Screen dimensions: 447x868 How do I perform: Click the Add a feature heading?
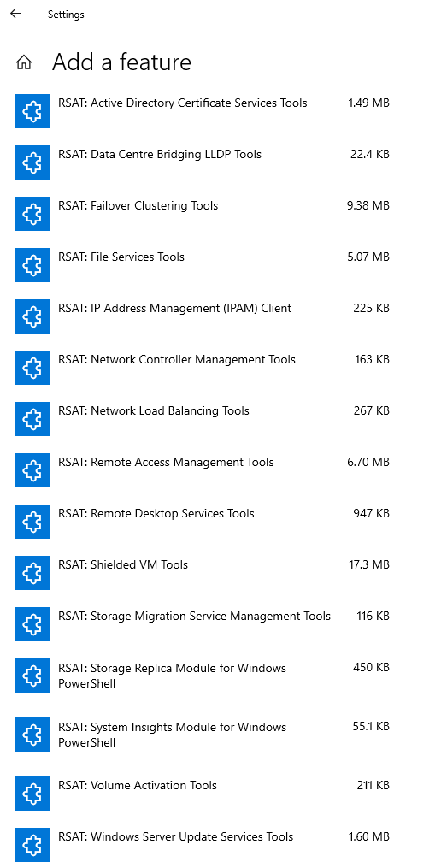click(121, 62)
